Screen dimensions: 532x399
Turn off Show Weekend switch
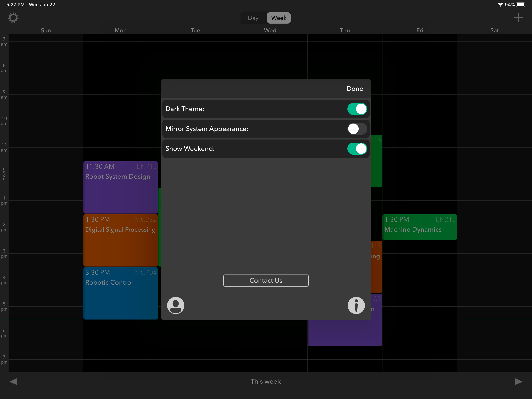point(357,149)
